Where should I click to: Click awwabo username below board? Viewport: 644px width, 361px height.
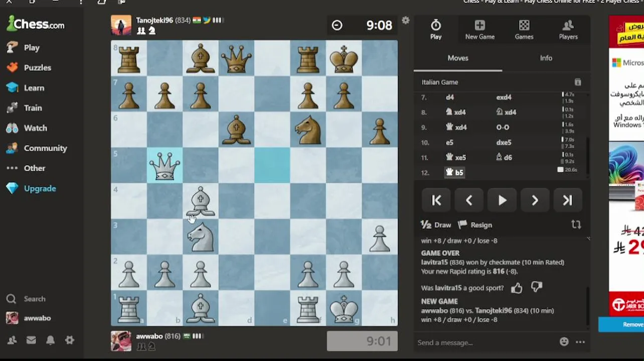pyautogui.click(x=149, y=336)
